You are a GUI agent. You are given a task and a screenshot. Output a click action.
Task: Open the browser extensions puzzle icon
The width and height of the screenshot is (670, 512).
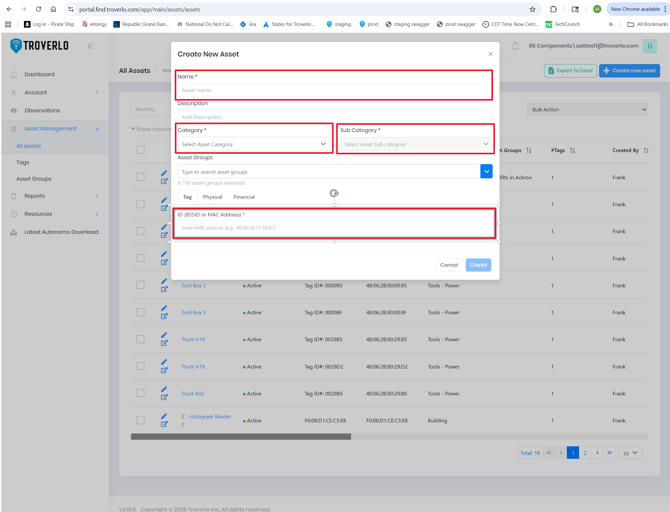click(553, 9)
